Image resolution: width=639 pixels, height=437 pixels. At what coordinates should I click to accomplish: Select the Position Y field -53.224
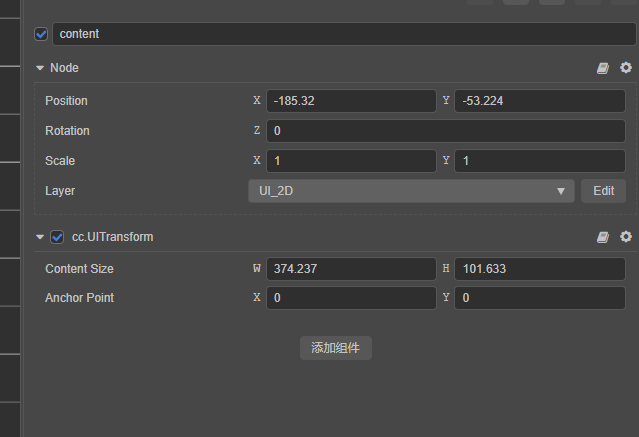coord(540,101)
